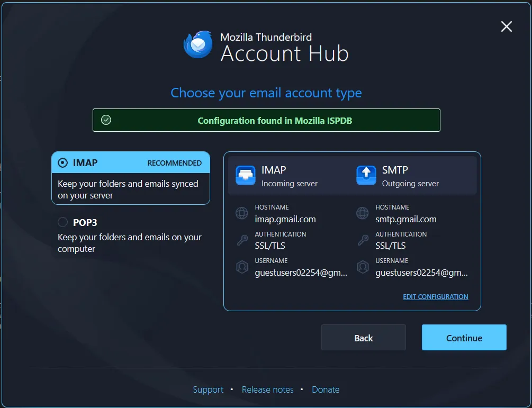
Task: Open the Support link
Action: click(208, 389)
